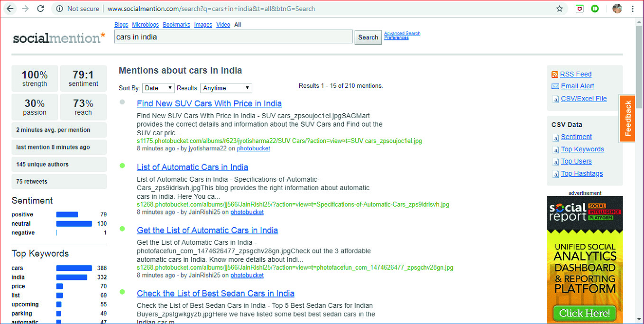Click the cars keyword bar

coord(74,268)
